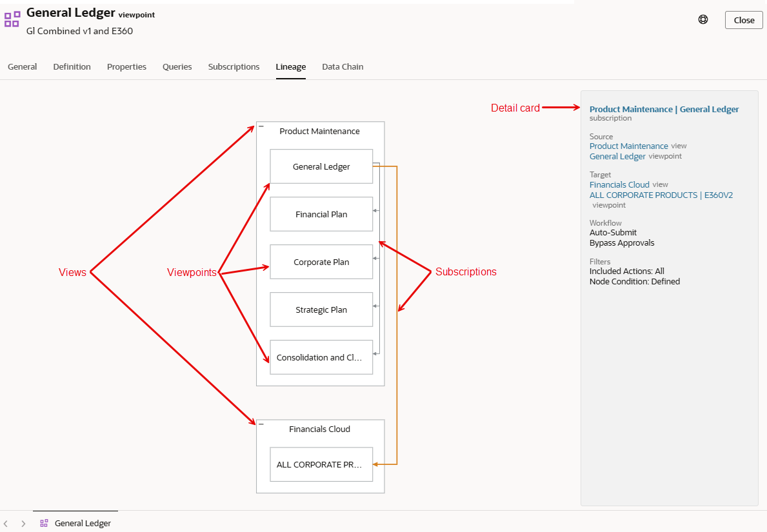This screenshot has height=532, width=767.
Task: Click the General Ledger viewpoint header icon
Action: (x=12, y=19)
